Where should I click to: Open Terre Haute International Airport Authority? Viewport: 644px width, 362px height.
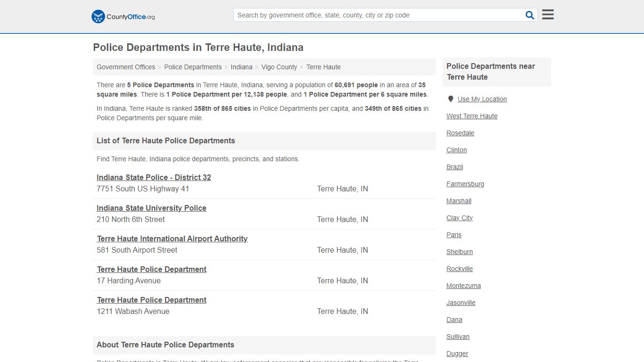tap(172, 239)
